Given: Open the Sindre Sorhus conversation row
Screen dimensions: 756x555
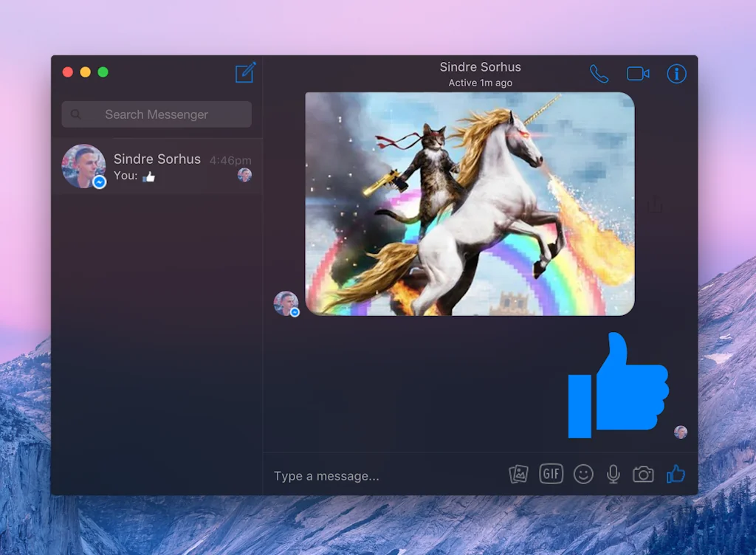Looking at the screenshot, I should pos(157,167).
